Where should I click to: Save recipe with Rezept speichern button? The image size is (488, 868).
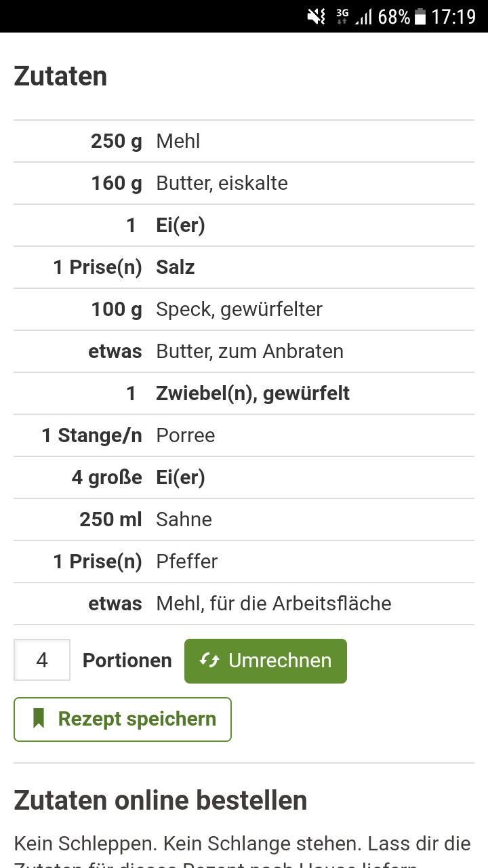123,719
